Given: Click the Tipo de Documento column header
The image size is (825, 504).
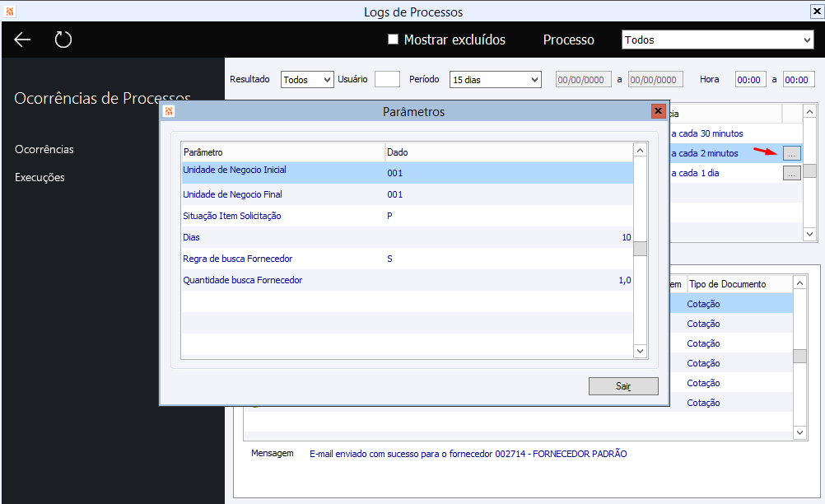Looking at the screenshot, I should click(x=739, y=284).
